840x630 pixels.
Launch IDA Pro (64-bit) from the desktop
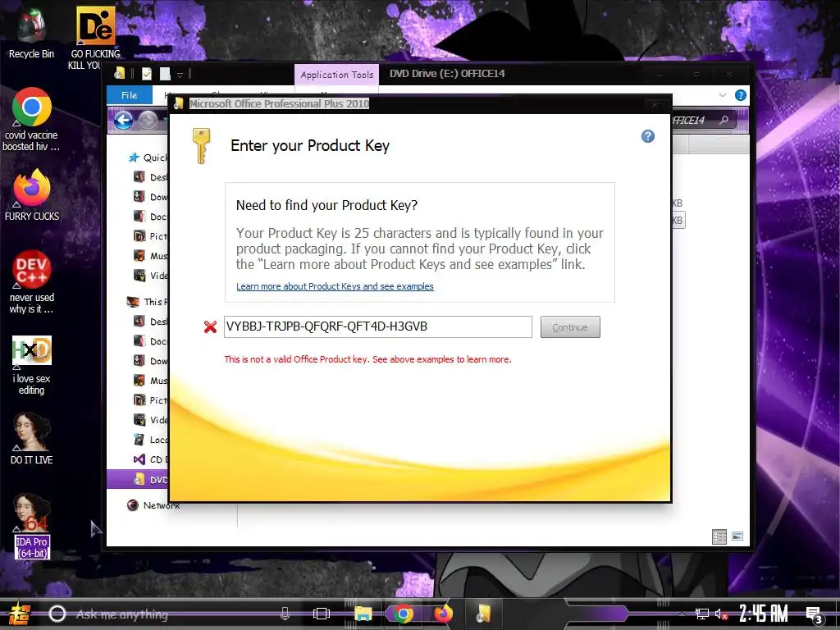coord(32,526)
